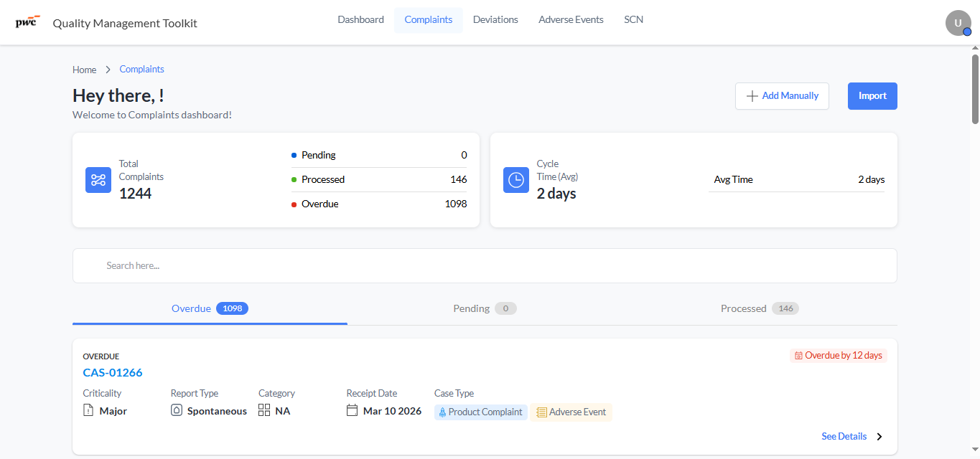Click the Spontaneous report type icon
This screenshot has width=980, height=459.
click(x=177, y=410)
